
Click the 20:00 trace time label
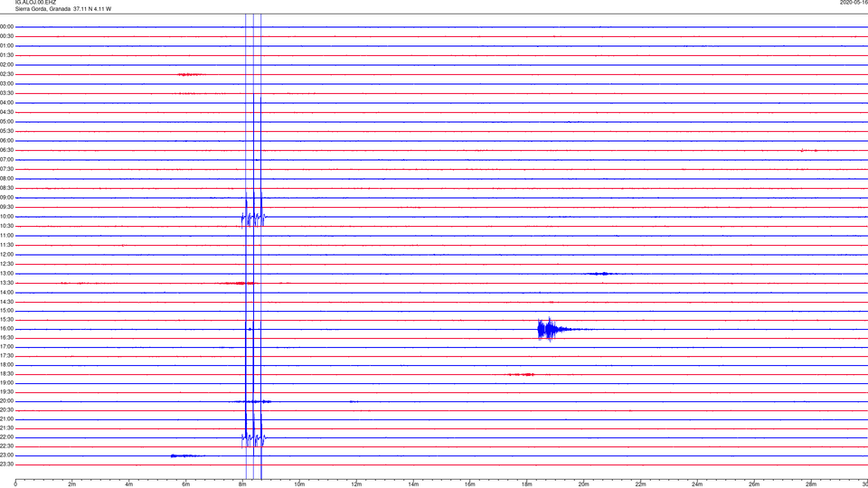click(x=6, y=401)
